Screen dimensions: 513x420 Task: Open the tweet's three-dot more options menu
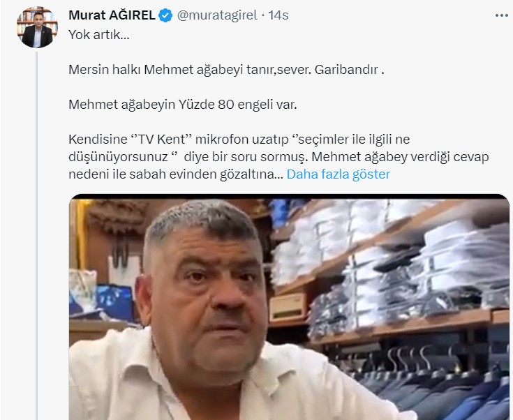501,15
